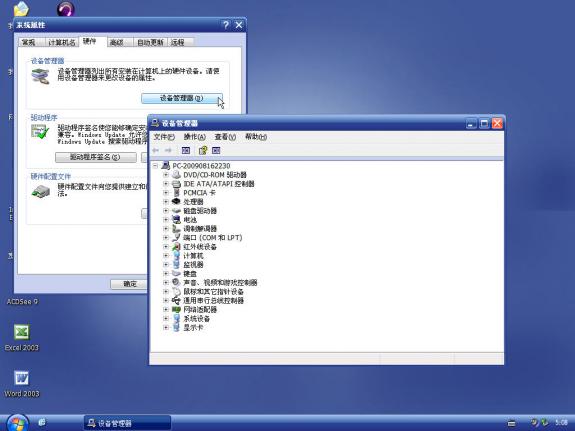Click the 设备管理器(D) button
575x431 pixels.
[182, 98]
